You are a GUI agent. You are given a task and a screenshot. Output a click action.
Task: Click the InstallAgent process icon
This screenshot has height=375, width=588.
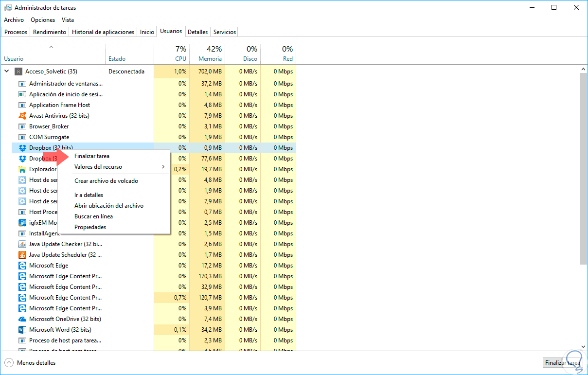(x=22, y=233)
